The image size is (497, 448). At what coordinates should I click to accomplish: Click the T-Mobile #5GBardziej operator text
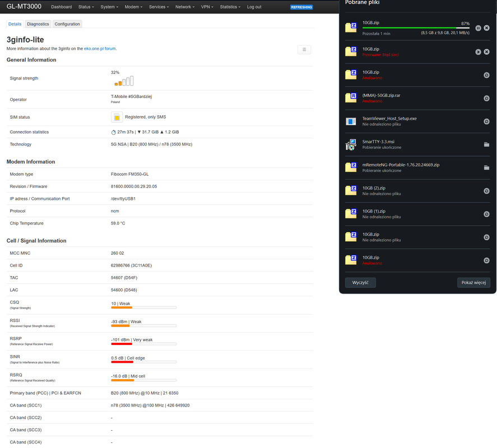(131, 97)
